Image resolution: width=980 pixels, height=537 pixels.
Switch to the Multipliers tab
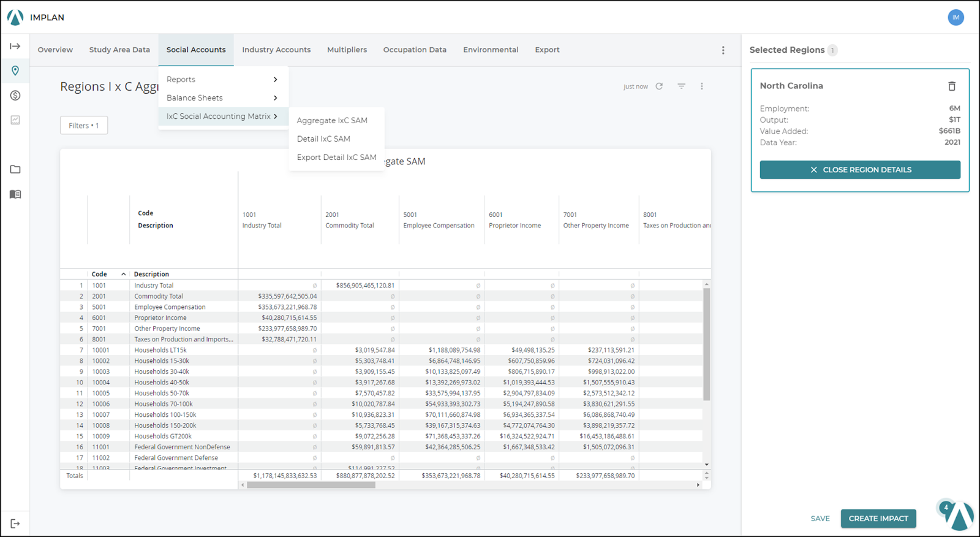click(347, 50)
